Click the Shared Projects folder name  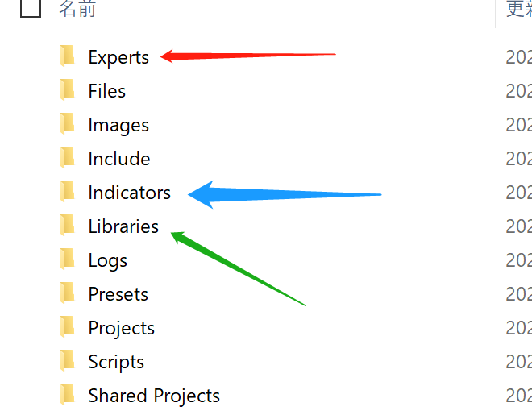tap(154, 396)
